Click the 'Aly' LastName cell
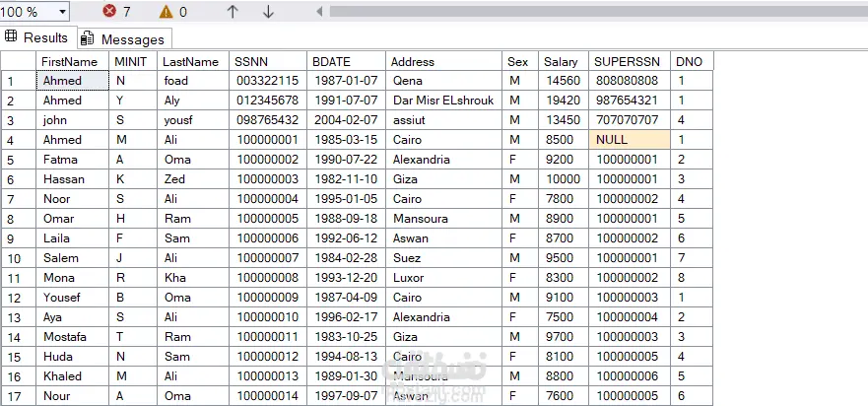Screen dimensions: 868x406 pos(193,101)
